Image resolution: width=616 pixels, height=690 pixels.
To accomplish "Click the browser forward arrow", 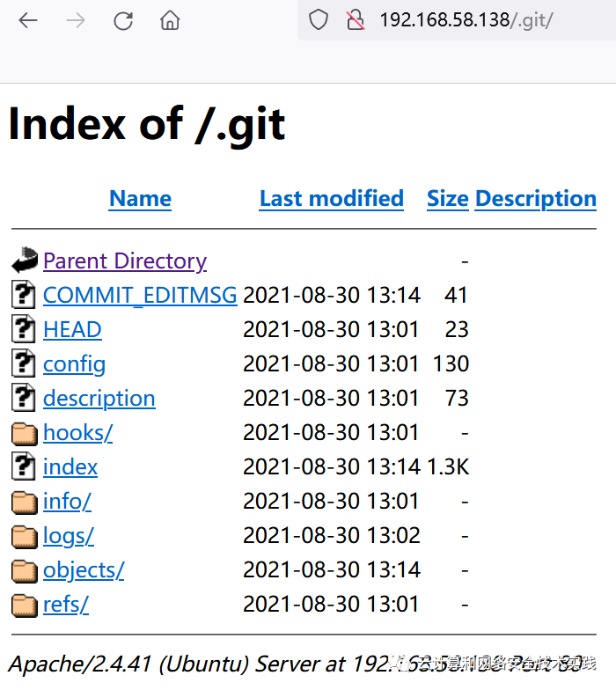I will pyautogui.click(x=76, y=20).
